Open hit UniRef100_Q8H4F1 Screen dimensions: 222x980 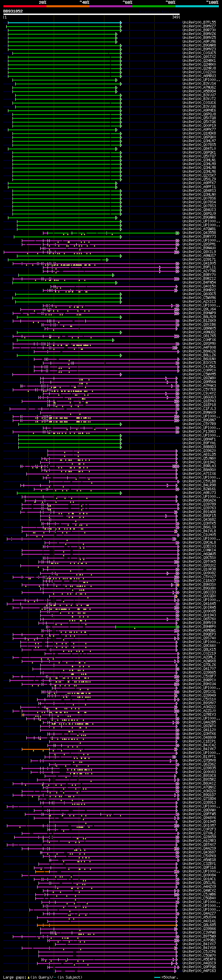pos(199,439)
